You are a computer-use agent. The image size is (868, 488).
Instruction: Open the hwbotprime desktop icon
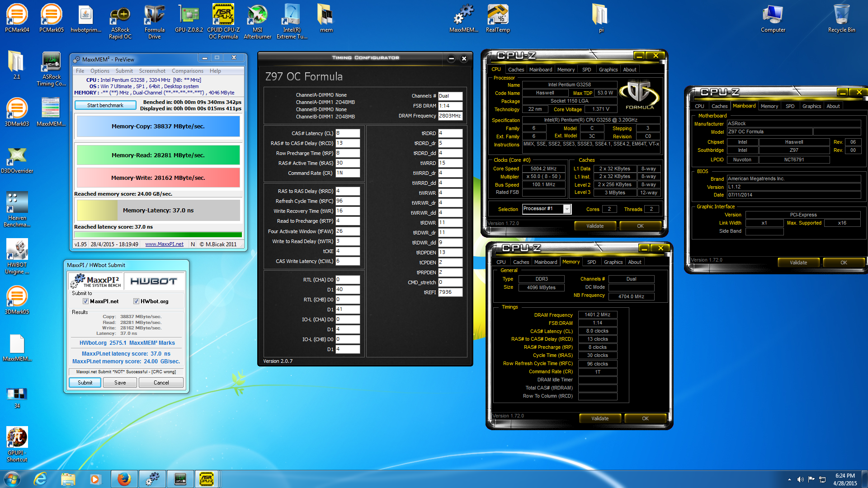tap(86, 18)
